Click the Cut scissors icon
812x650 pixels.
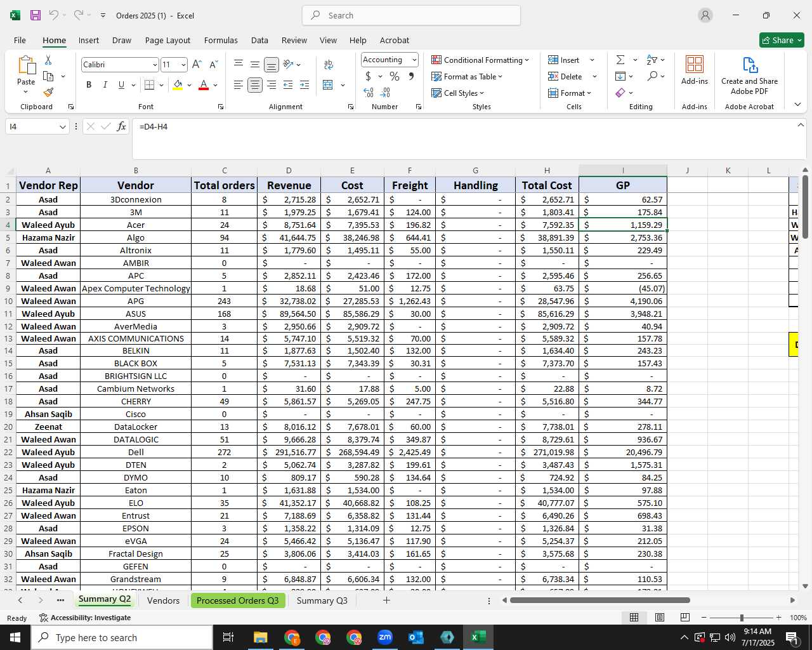48,60
